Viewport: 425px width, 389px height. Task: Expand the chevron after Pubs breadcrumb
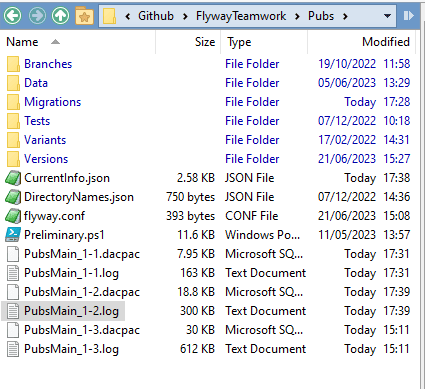[345, 16]
